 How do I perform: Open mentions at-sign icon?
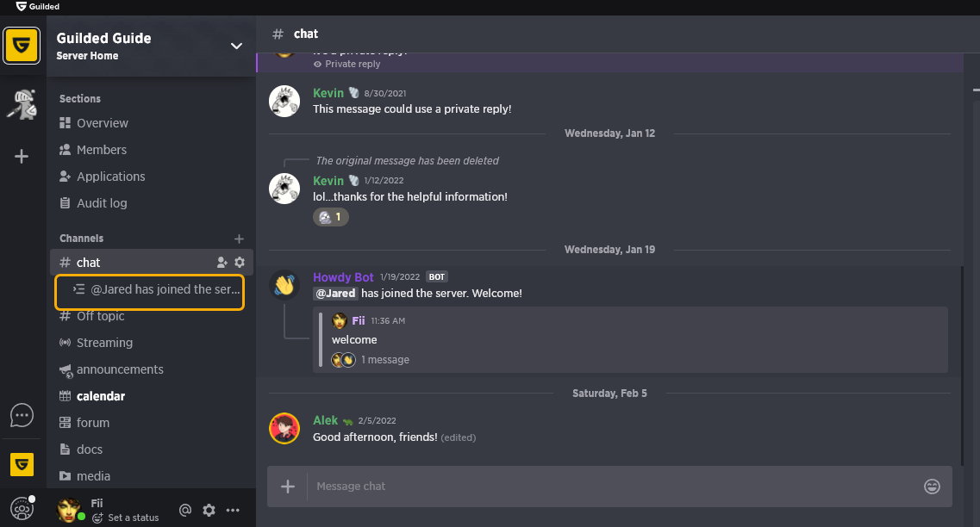click(185, 510)
